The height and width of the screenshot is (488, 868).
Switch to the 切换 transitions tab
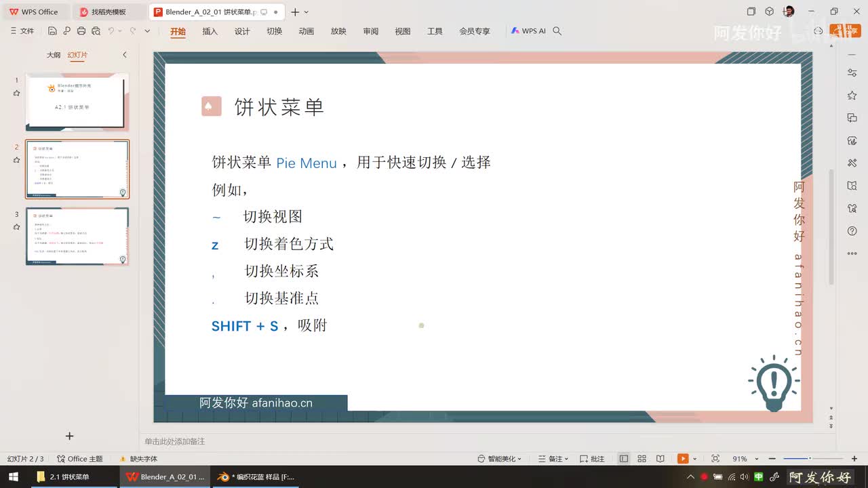[x=275, y=31]
